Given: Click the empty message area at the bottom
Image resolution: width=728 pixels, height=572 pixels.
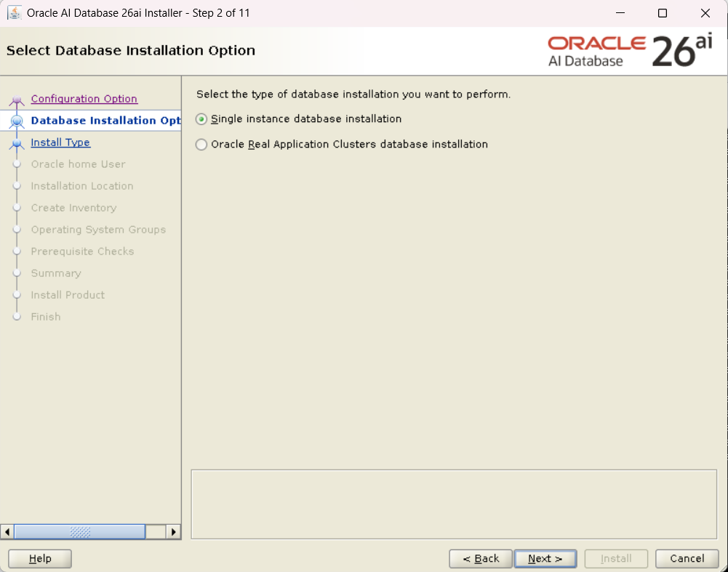Looking at the screenshot, I should tap(454, 504).
